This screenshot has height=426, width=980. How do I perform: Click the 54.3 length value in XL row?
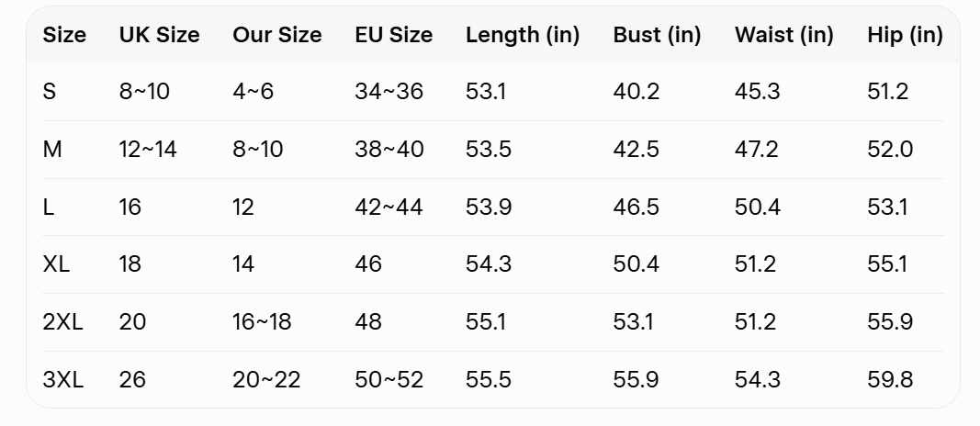pyautogui.click(x=488, y=264)
